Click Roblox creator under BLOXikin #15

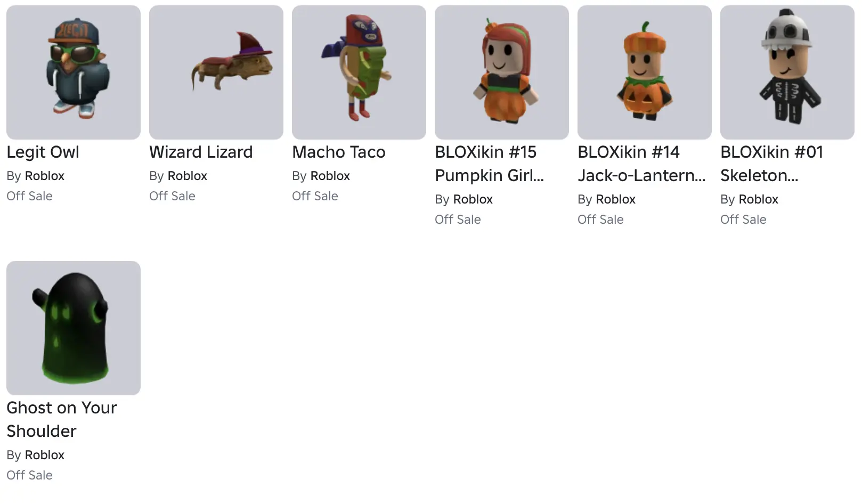pos(473,199)
